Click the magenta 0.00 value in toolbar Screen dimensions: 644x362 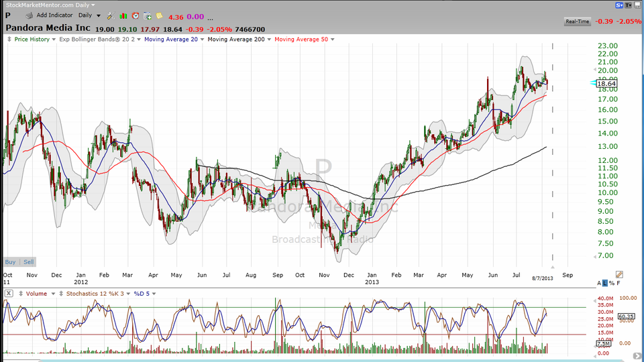coord(195,17)
